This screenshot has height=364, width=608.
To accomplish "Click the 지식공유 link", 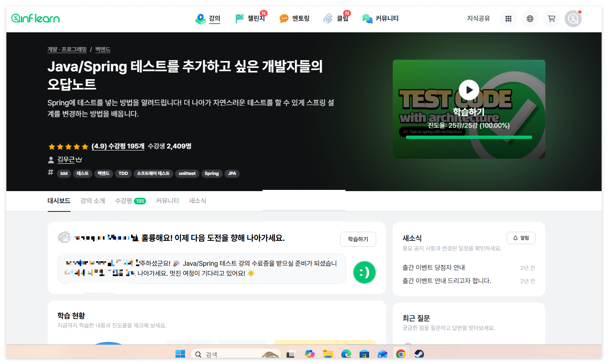I will tap(478, 19).
